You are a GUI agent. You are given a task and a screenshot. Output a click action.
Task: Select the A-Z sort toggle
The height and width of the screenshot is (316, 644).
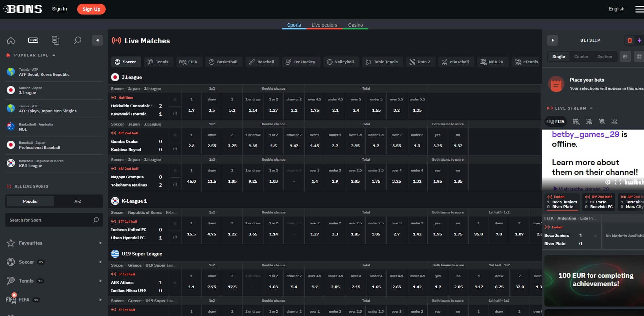(78, 201)
